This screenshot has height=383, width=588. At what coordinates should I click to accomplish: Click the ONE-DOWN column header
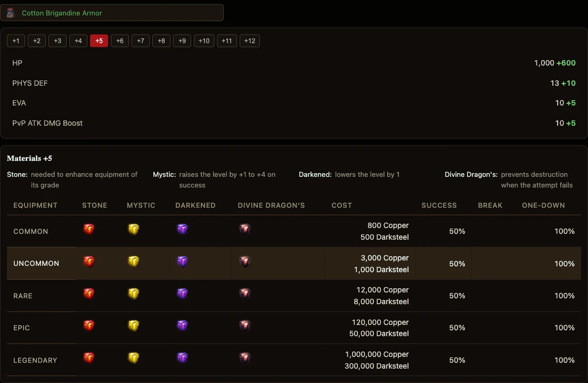click(x=543, y=205)
